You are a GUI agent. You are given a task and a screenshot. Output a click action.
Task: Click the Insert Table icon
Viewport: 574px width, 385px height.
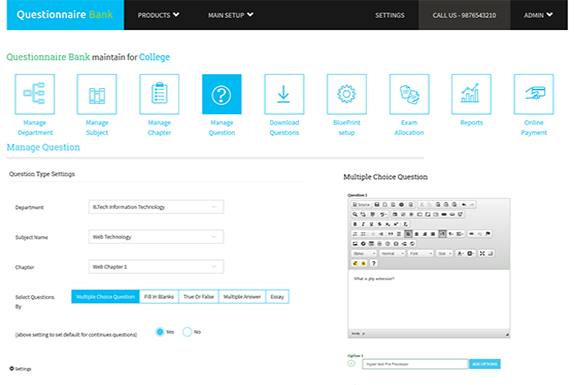pos(371,244)
